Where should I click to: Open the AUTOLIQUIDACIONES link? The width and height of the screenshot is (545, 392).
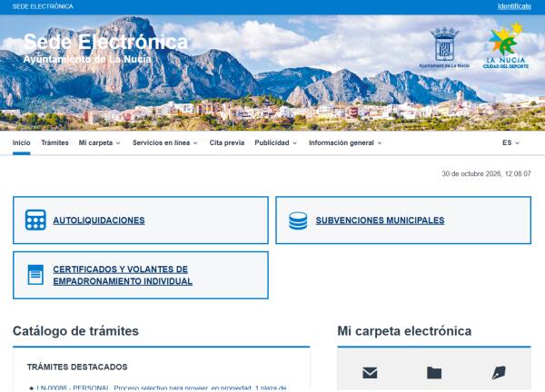[99, 220]
